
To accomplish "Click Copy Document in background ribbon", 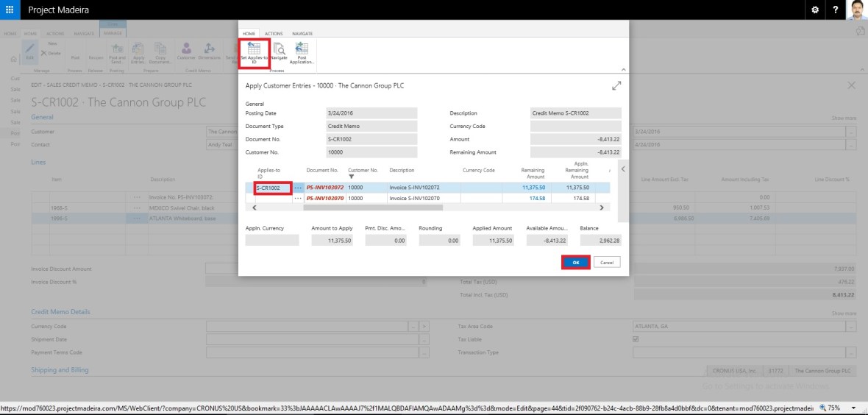I will click(160, 53).
